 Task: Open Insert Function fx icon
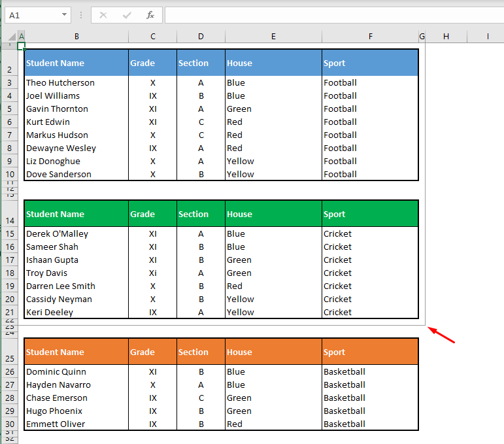pos(150,15)
